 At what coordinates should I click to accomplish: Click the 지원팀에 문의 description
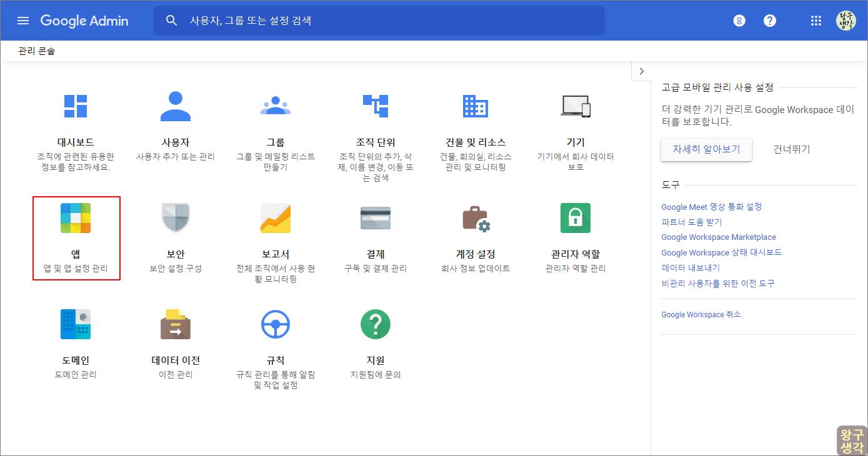pyautogui.click(x=376, y=375)
